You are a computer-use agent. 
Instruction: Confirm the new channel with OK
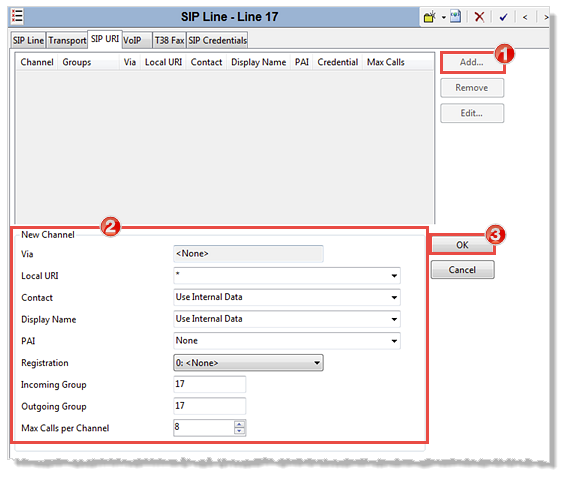click(x=462, y=245)
